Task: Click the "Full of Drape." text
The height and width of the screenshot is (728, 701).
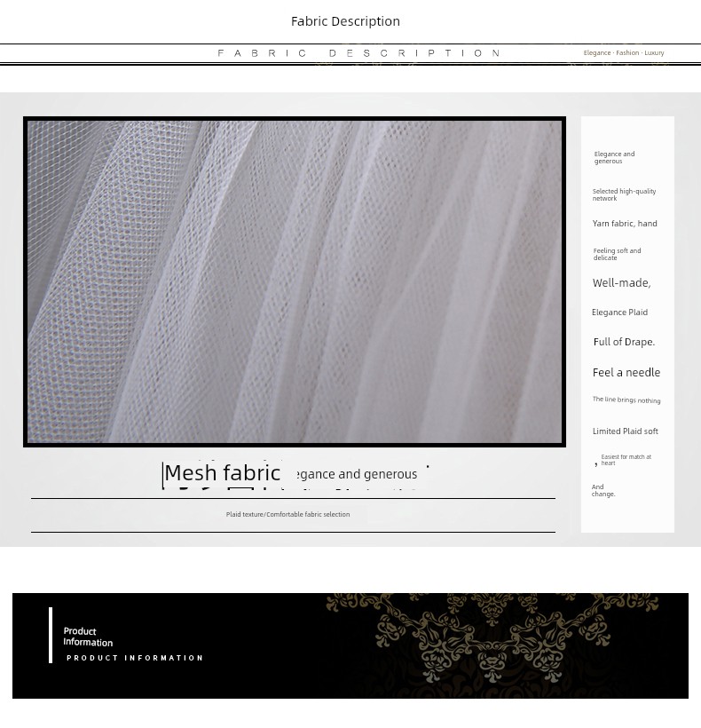Action: 624,342
